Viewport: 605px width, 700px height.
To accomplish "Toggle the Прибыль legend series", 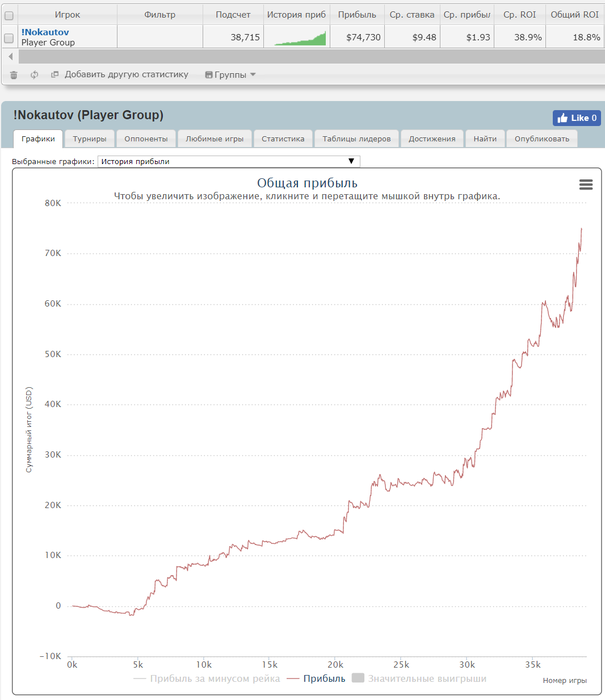I will tap(316, 679).
